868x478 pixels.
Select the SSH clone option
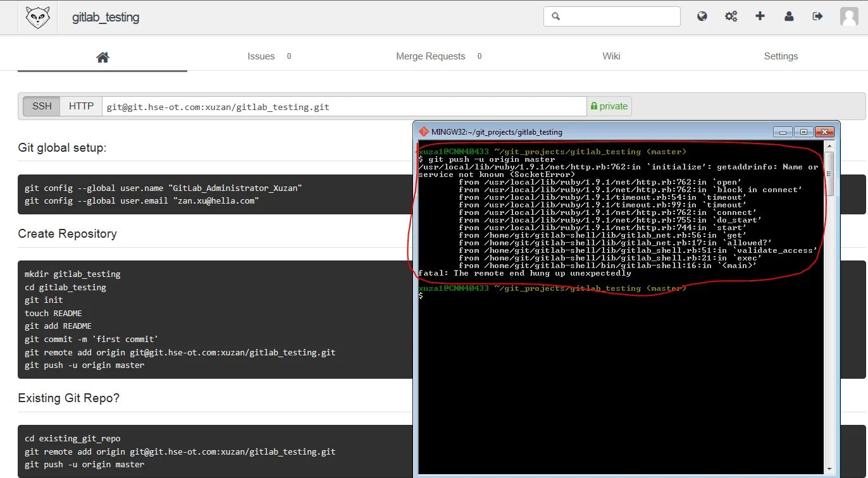pyautogui.click(x=42, y=106)
